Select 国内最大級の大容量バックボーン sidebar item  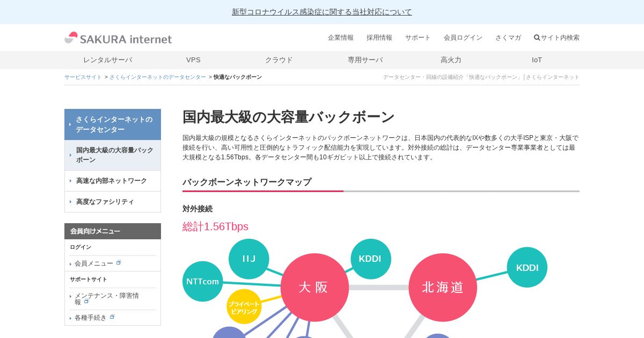(x=113, y=155)
